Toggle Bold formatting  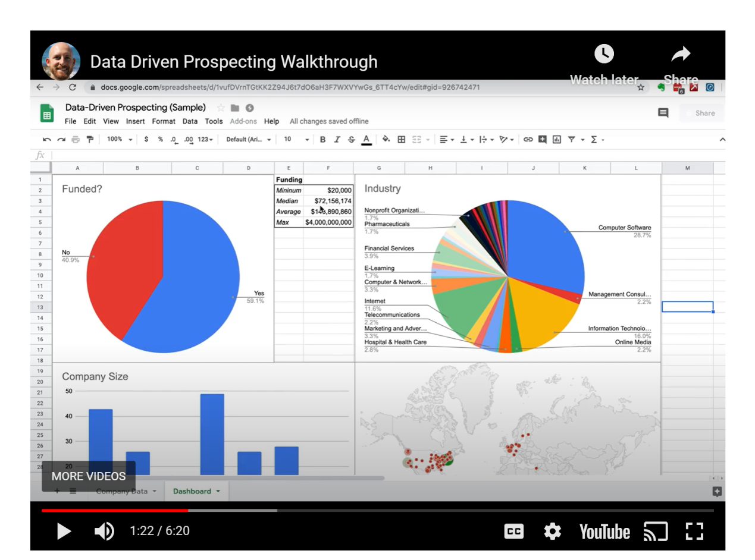322,140
